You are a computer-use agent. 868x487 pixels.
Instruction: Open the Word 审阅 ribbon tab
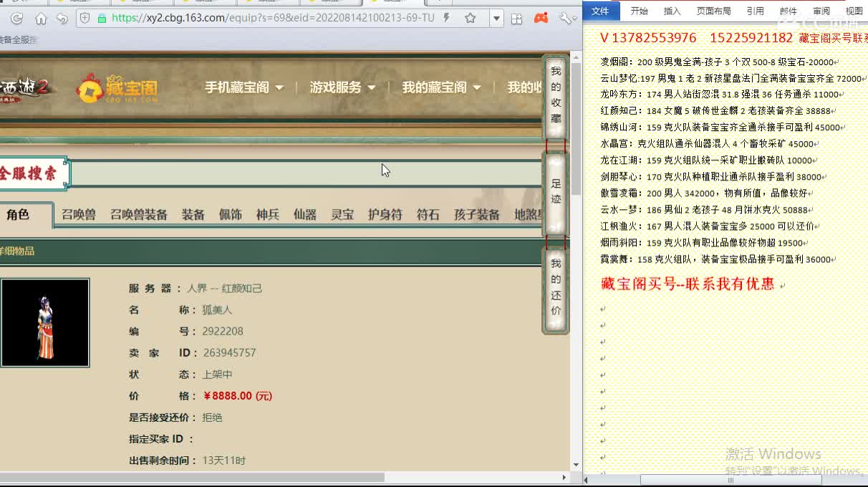click(821, 11)
